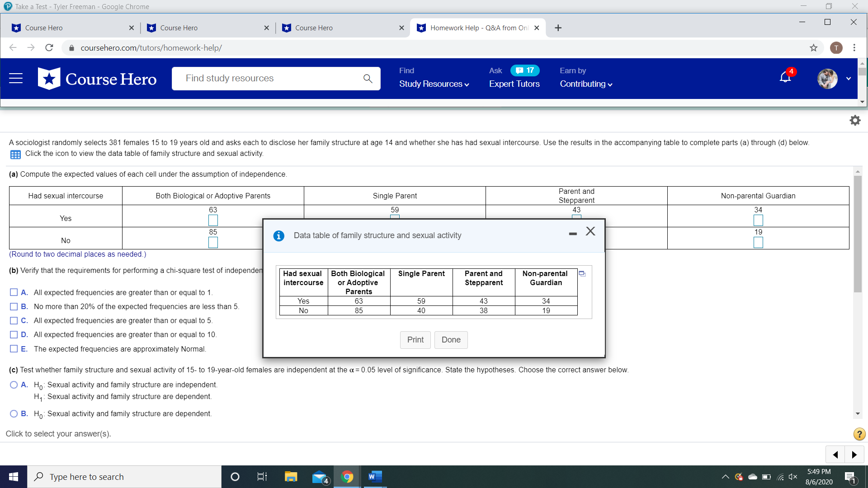Expand Find Study Resources dropdown
Screen dimensions: 868x488
point(434,84)
